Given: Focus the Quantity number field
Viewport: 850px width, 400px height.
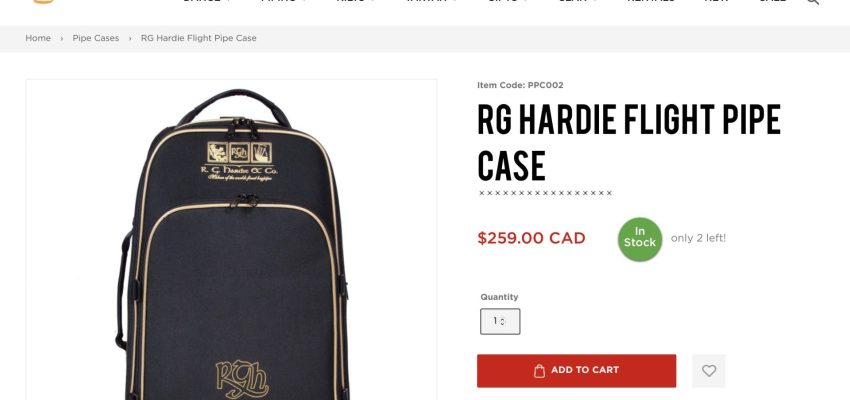Looking at the screenshot, I should [500, 321].
